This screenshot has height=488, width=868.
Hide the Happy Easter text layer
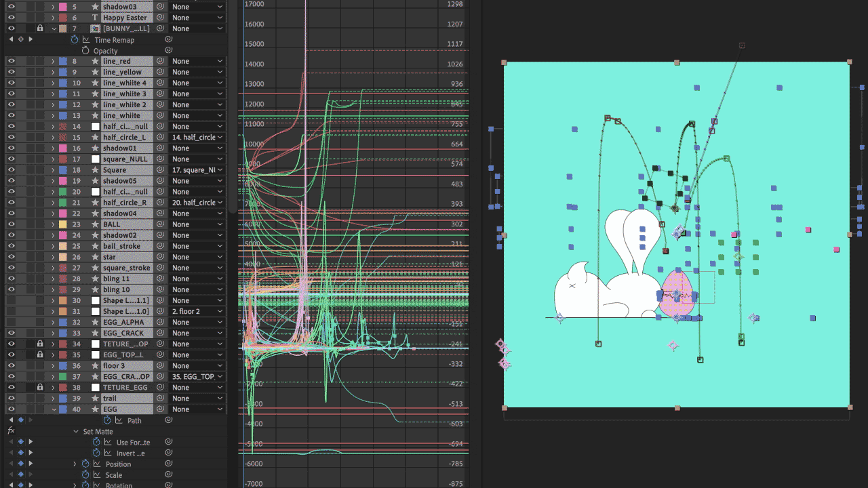11,18
